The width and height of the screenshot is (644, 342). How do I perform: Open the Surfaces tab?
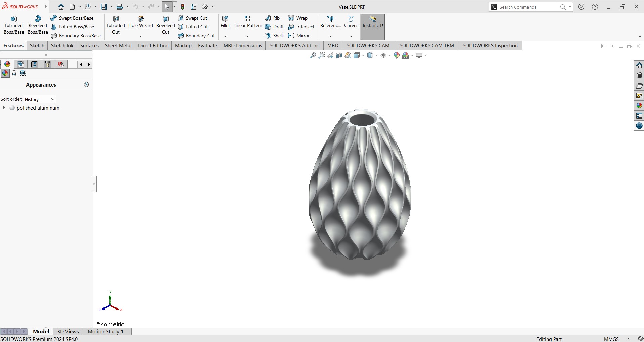[89, 46]
